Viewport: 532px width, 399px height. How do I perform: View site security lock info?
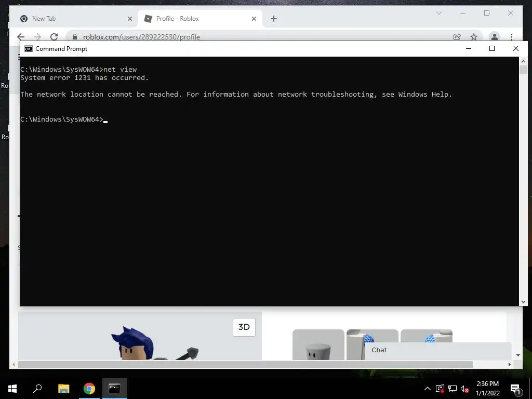pyautogui.click(x=75, y=37)
